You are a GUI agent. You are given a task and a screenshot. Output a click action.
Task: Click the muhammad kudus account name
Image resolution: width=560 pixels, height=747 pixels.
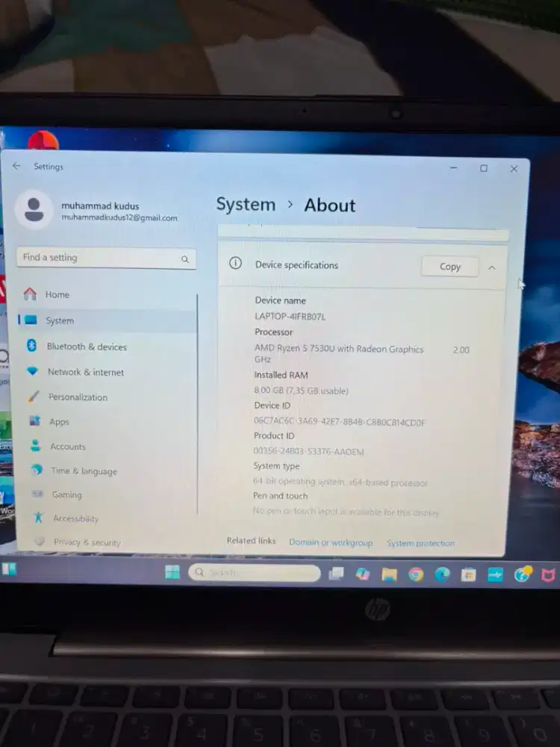point(100,206)
